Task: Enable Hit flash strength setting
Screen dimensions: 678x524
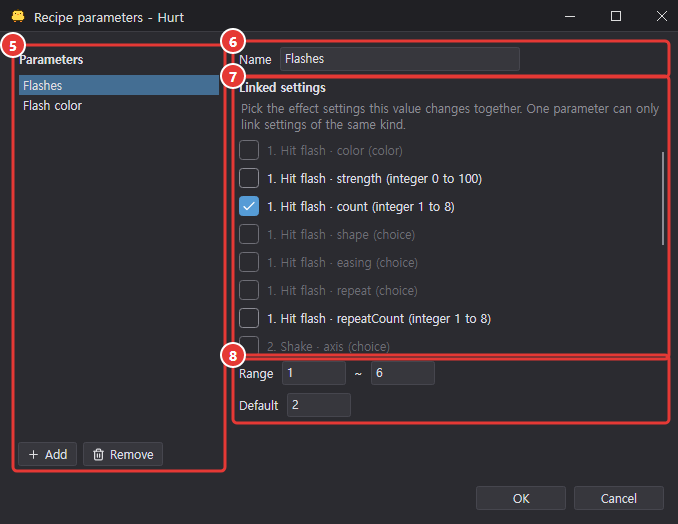Action: click(x=249, y=178)
